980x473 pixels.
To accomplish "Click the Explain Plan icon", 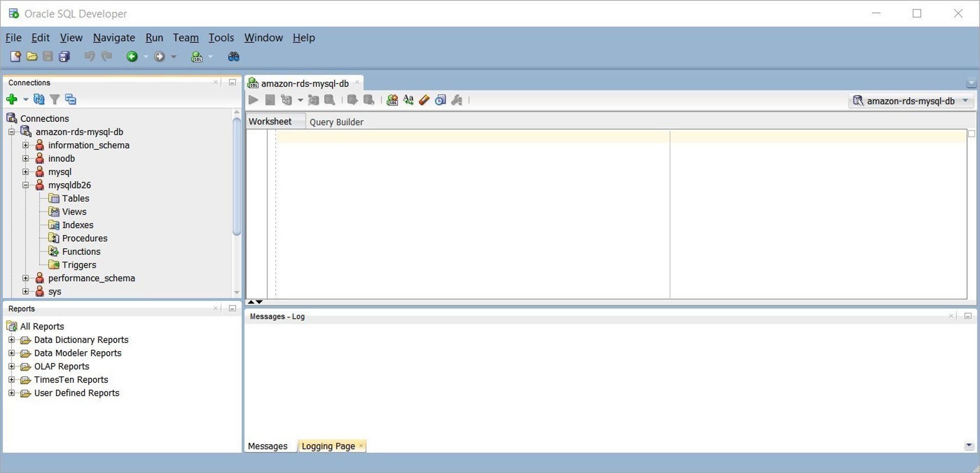I will coord(286,100).
